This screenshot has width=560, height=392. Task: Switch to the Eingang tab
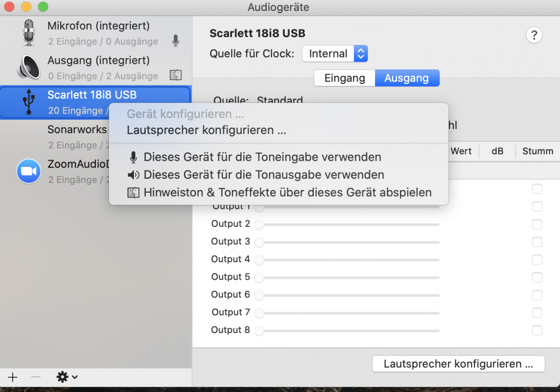345,78
